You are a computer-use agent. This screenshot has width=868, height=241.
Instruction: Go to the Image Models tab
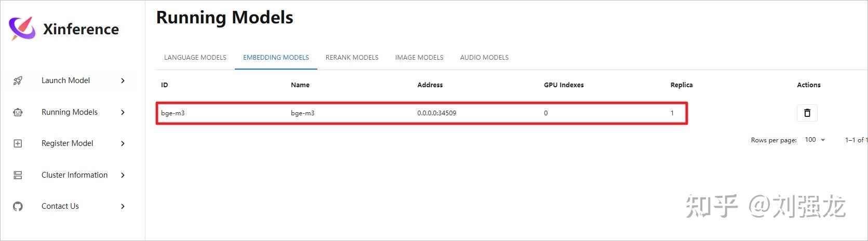419,58
